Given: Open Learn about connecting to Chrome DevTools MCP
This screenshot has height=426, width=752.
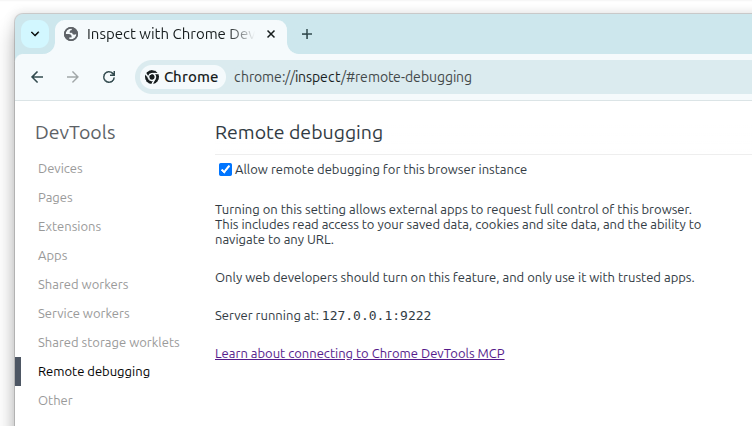Looking at the screenshot, I should (360, 354).
